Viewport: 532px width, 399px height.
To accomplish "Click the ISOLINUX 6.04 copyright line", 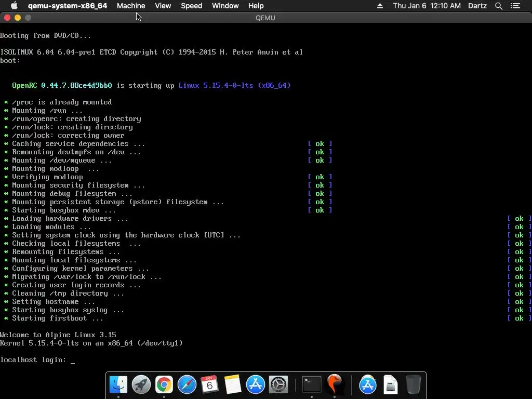I will tap(151, 52).
